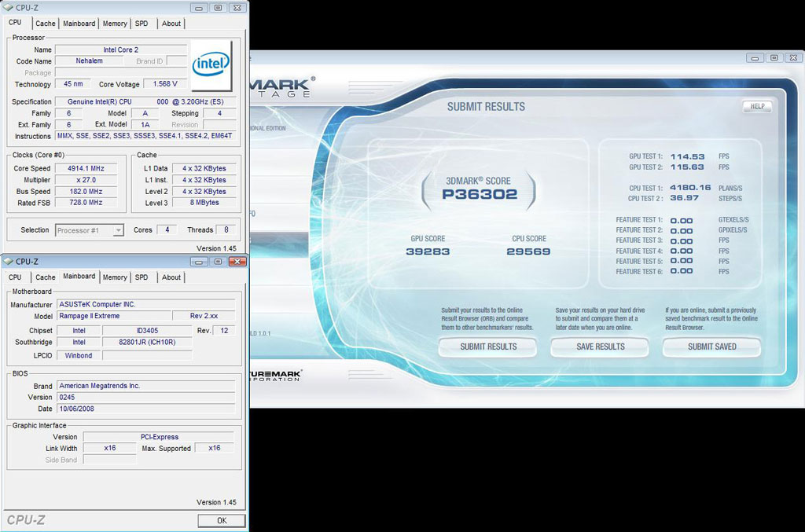Click the graphic interface version PCI-Express

click(159, 437)
